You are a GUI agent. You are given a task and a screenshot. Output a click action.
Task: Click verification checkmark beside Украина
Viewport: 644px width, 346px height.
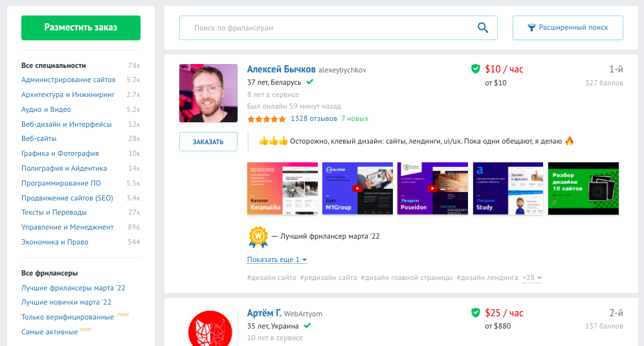click(x=307, y=325)
